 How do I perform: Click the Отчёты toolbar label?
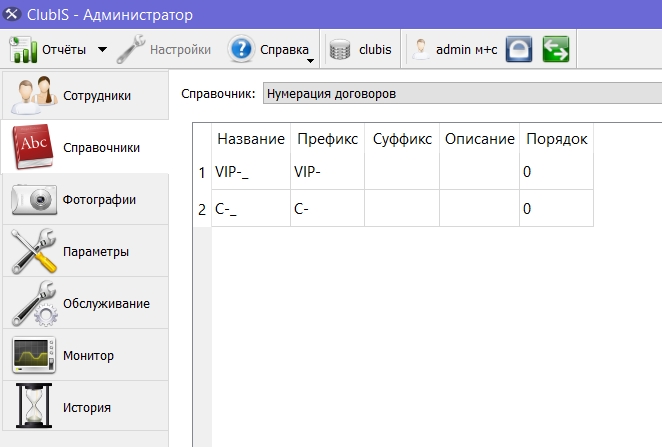(x=64, y=50)
